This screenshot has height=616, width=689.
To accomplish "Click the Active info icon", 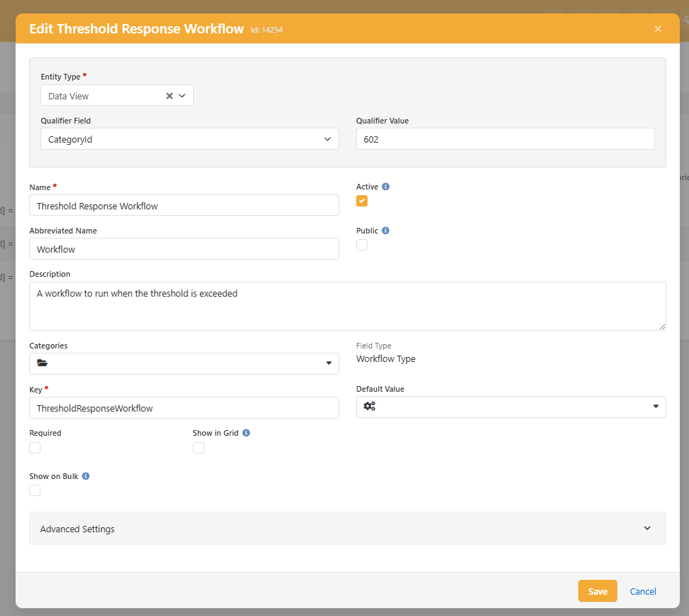I will pyautogui.click(x=386, y=187).
